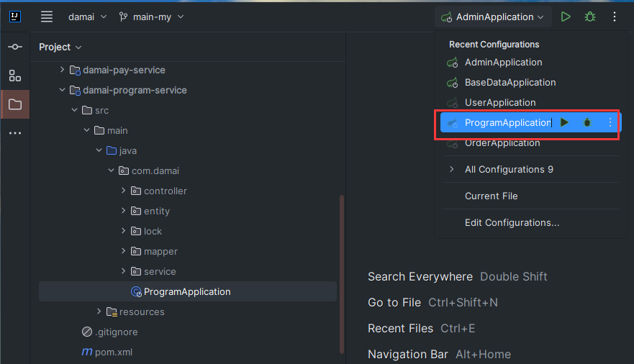This screenshot has height=364, width=634.
Task: Debug ProgramApplication using its bug icon
Action: 587,122
